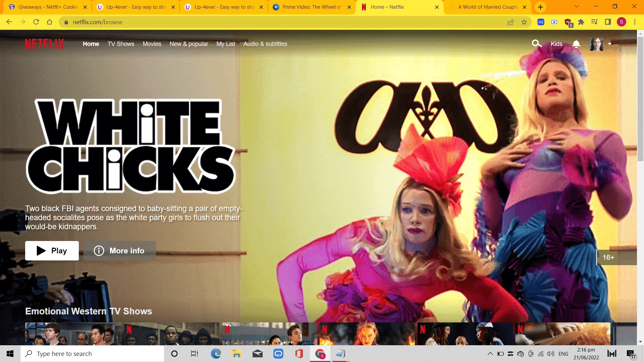This screenshot has height=362, width=644.
Task: Open the thumbnail with fiery red-haired woman
Action: [367, 334]
